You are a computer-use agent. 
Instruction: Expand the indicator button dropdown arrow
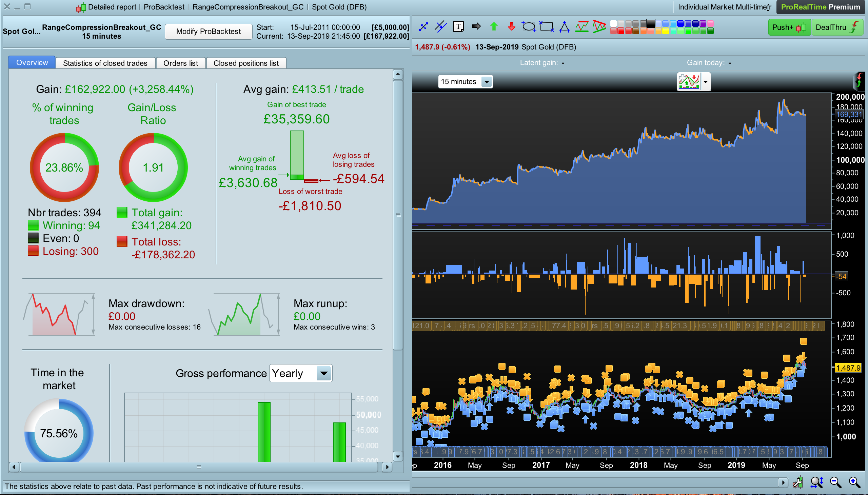(x=706, y=82)
